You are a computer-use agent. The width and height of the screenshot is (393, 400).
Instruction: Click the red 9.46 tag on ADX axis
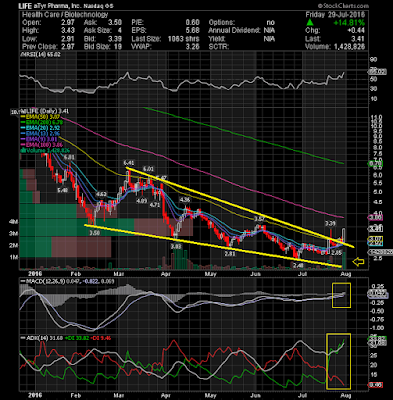coord(375,385)
